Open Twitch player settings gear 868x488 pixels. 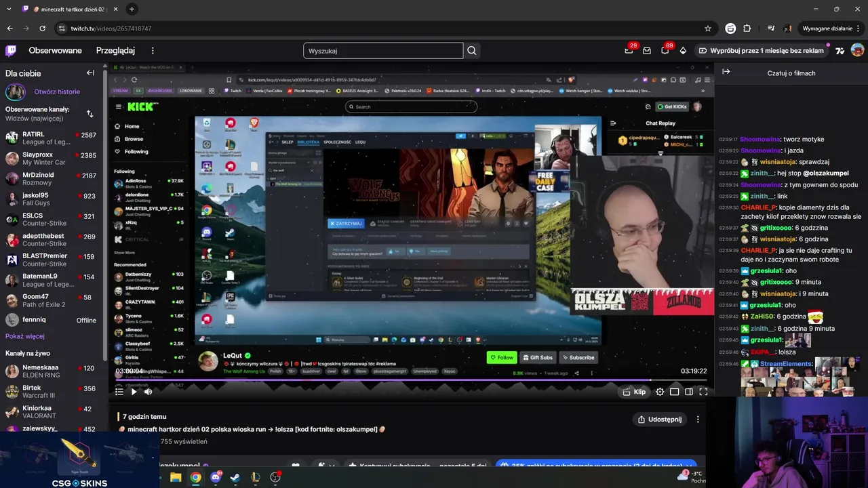coord(660,392)
